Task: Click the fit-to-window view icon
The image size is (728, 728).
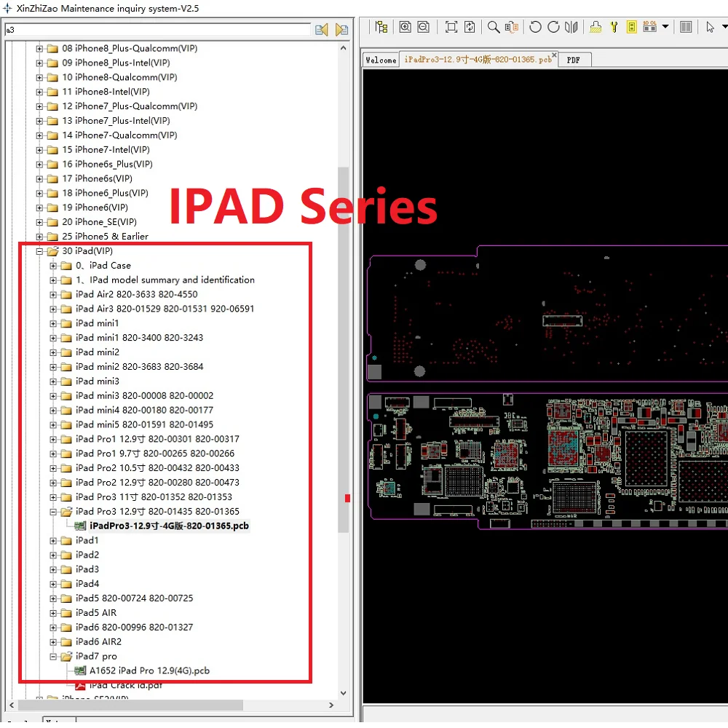Action: [451, 28]
